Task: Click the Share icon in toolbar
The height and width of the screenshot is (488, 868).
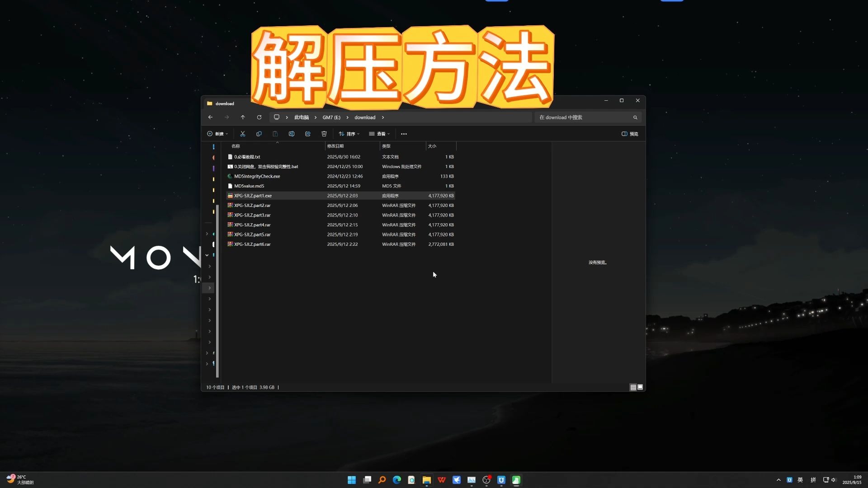Action: [x=308, y=134]
